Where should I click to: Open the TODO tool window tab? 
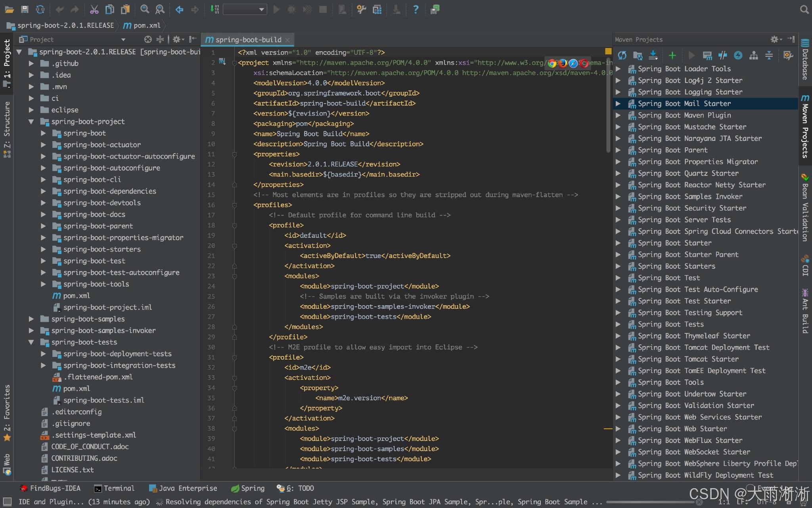click(295, 488)
